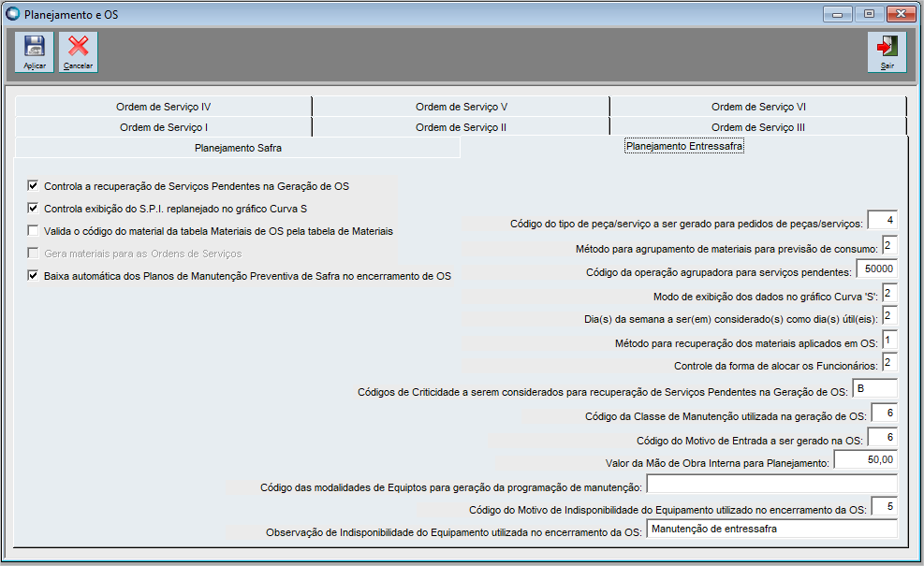Minimize the Planejamento e OS window
The width and height of the screenshot is (924, 566).
(837, 14)
